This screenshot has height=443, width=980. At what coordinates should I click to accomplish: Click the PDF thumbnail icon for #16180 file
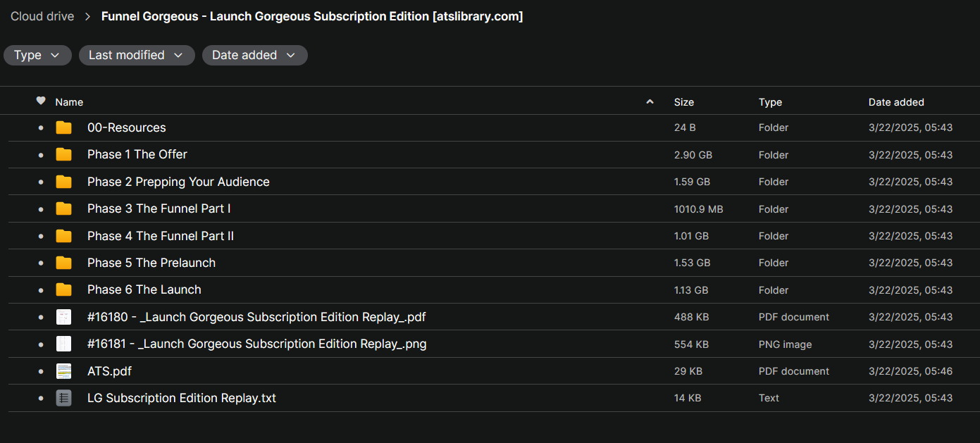point(64,317)
